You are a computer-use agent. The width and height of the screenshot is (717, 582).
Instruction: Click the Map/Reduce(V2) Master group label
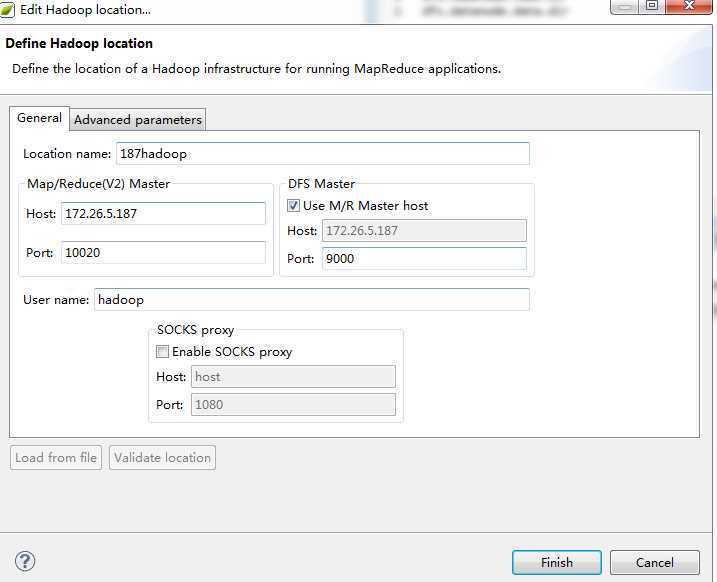98,184
